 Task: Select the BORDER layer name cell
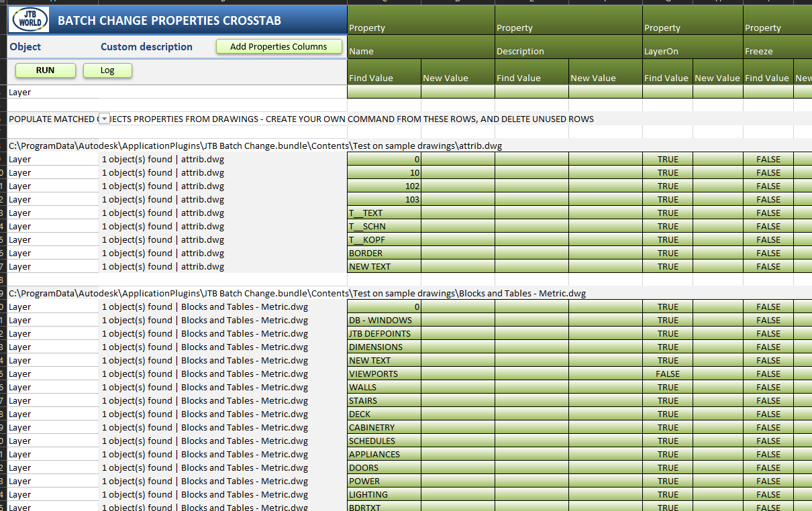[384, 253]
